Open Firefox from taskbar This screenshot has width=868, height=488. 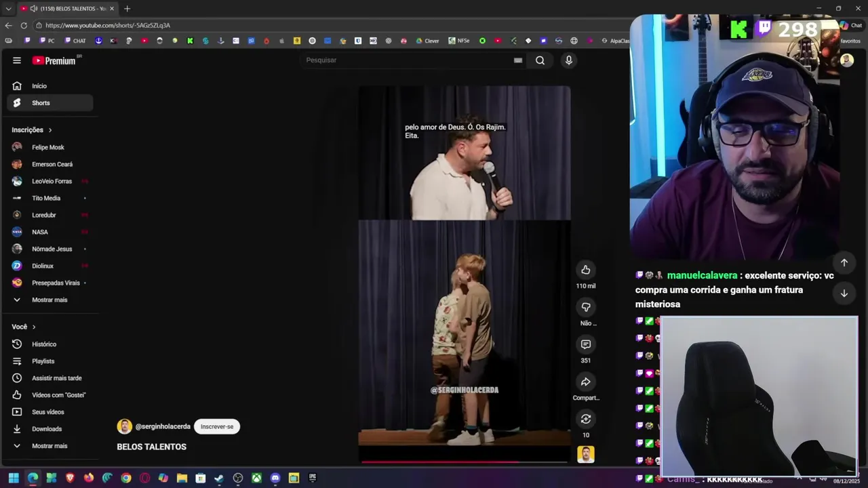click(x=89, y=478)
